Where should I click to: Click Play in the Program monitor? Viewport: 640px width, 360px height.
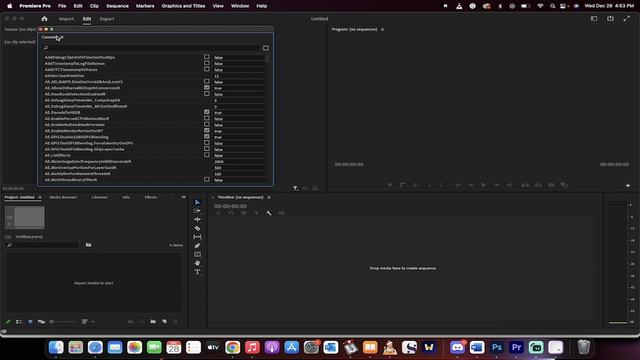click(x=484, y=185)
